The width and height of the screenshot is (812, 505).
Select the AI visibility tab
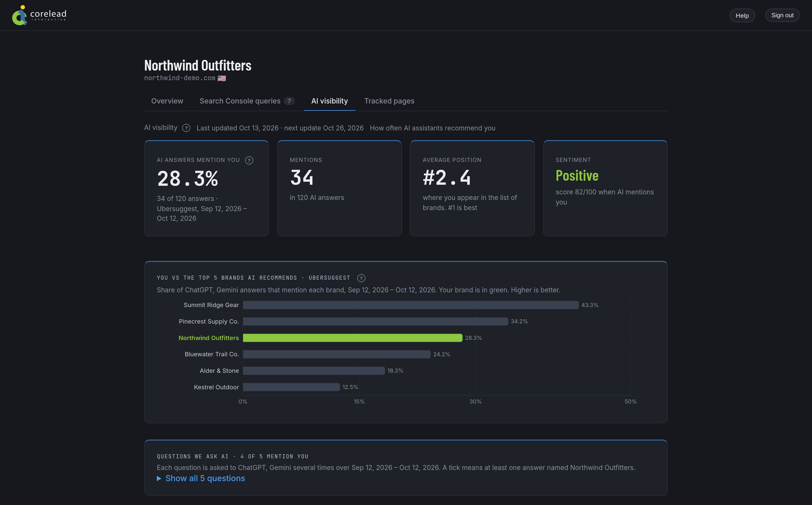pyautogui.click(x=330, y=101)
